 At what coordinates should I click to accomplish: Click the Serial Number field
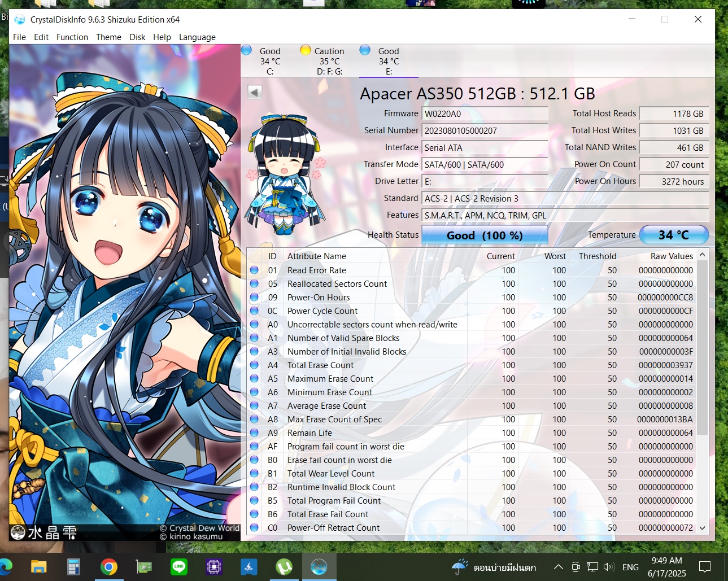(485, 130)
